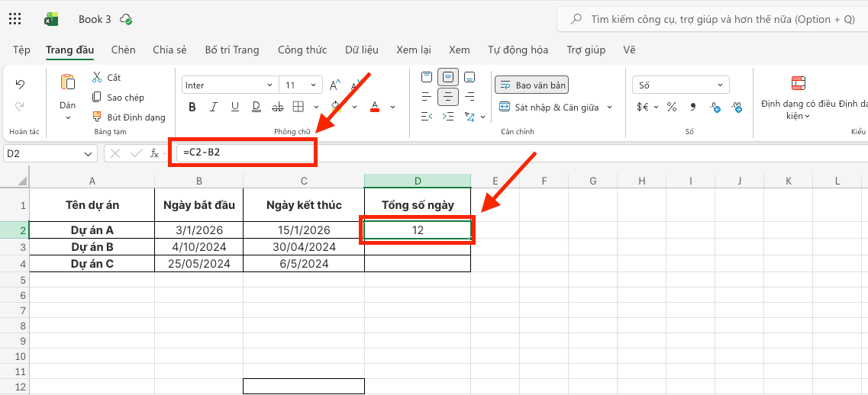Click the text orientation icon
This screenshot has width=868, height=395.
click(x=470, y=116)
